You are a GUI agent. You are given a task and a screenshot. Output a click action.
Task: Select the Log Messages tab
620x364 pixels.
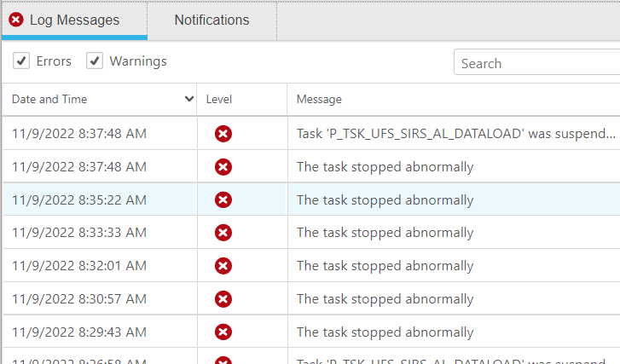pos(74,20)
